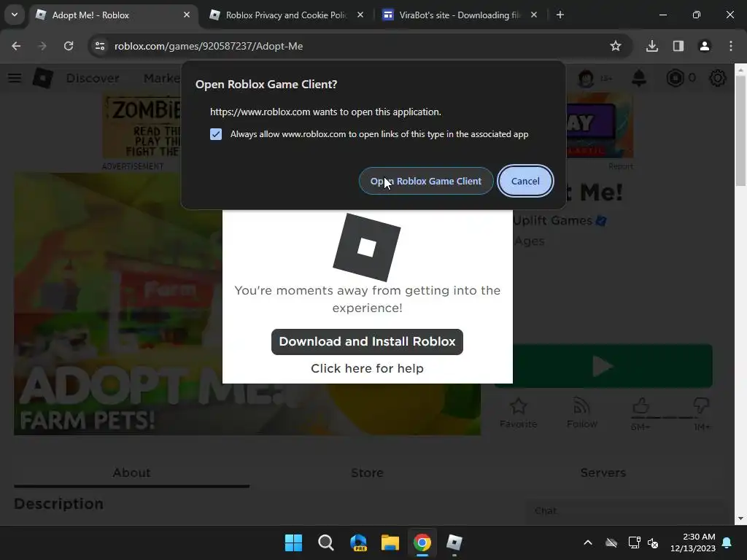Switch to the Store tab
This screenshot has height=560, width=747.
point(367,472)
